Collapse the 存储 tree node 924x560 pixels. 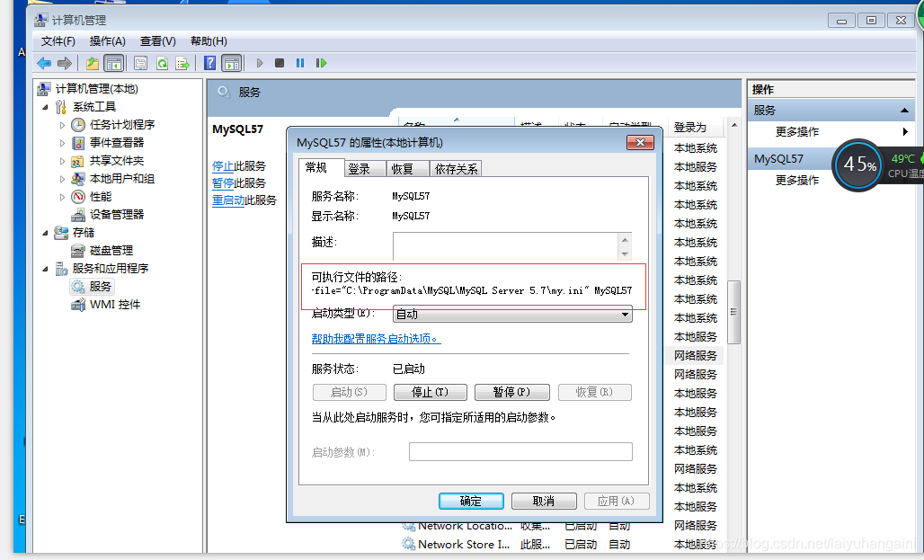coord(45,234)
